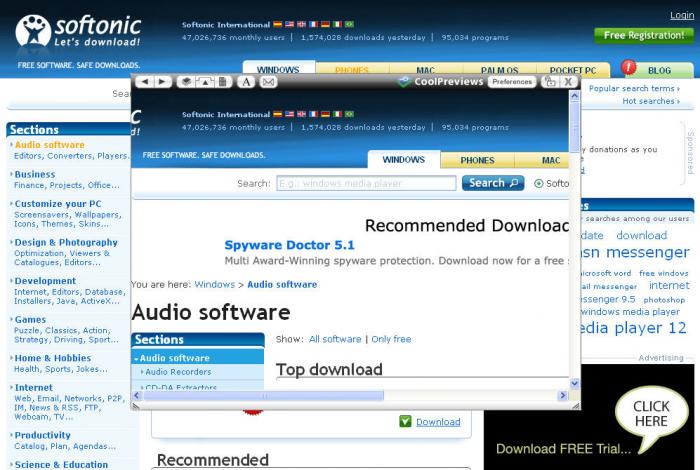Screen dimensions: 700x470
Task: Click the CoolPreviews letter A icon
Action: [x=246, y=82]
